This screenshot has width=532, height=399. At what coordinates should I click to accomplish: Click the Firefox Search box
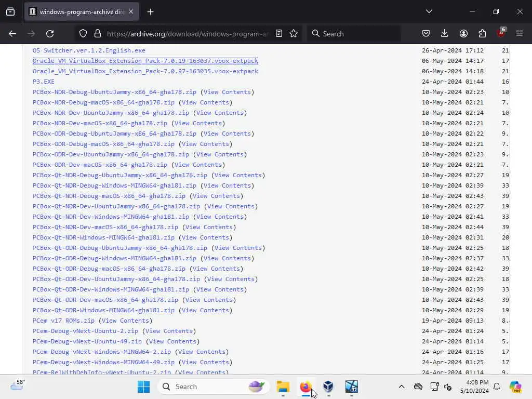click(x=353, y=34)
